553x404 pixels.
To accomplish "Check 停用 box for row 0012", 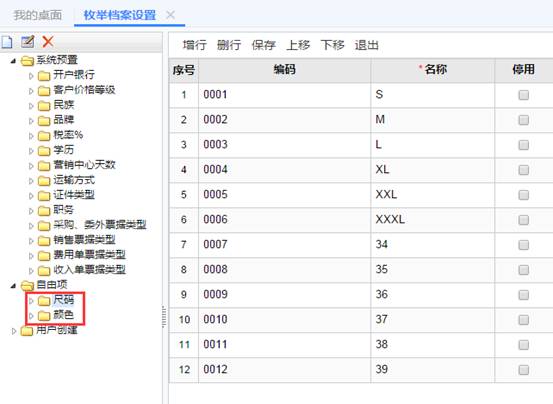I will pyautogui.click(x=523, y=370).
